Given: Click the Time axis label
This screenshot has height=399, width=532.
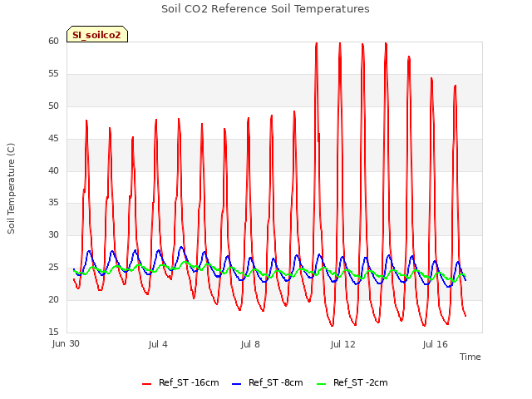Looking at the screenshot, I should [470, 357].
